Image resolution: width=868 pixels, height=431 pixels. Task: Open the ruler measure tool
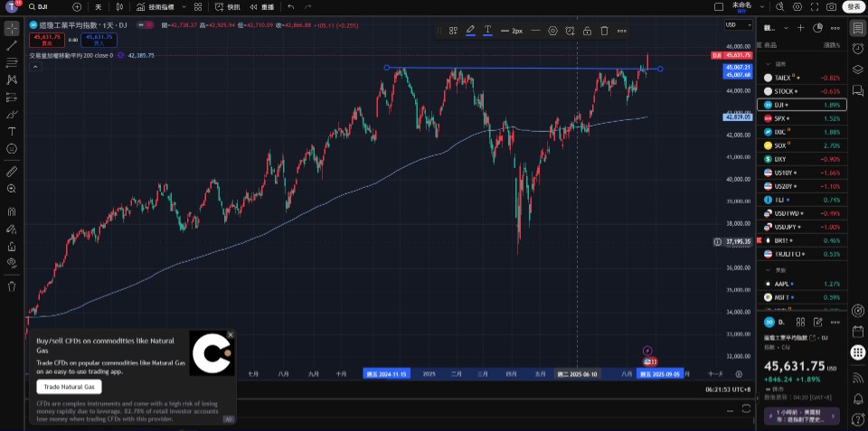(12, 172)
